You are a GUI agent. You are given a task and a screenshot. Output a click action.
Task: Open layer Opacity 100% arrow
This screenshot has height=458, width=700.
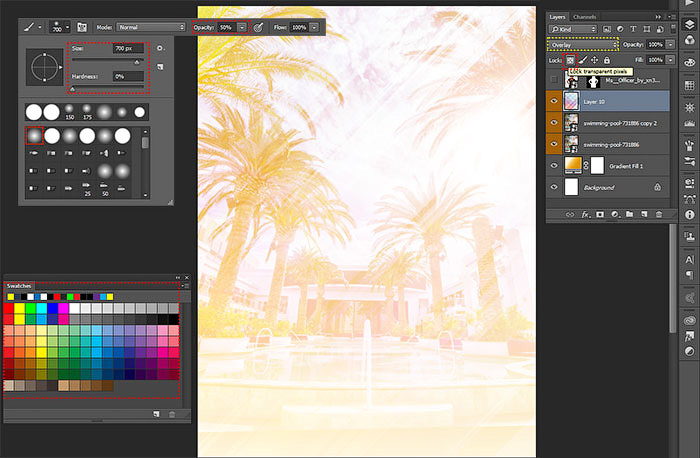click(670, 45)
